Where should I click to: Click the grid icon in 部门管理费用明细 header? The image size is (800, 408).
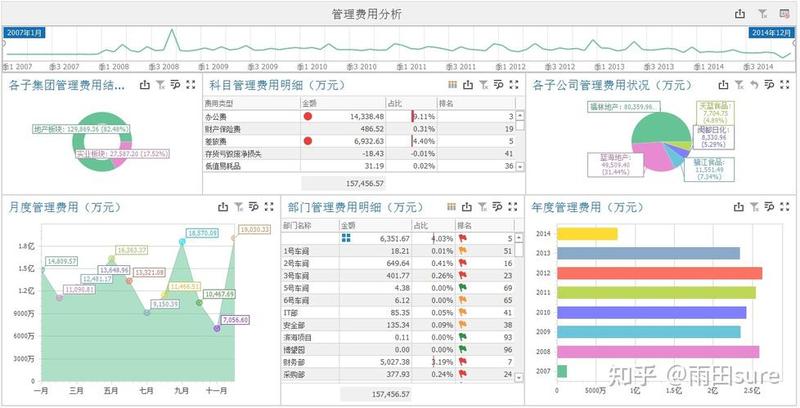pyautogui.click(x=451, y=207)
